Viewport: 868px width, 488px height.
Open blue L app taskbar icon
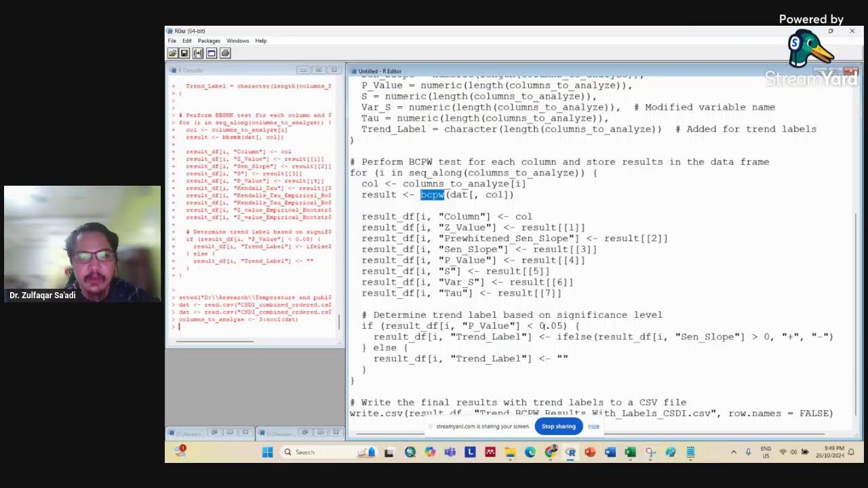pyautogui.click(x=470, y=452)
